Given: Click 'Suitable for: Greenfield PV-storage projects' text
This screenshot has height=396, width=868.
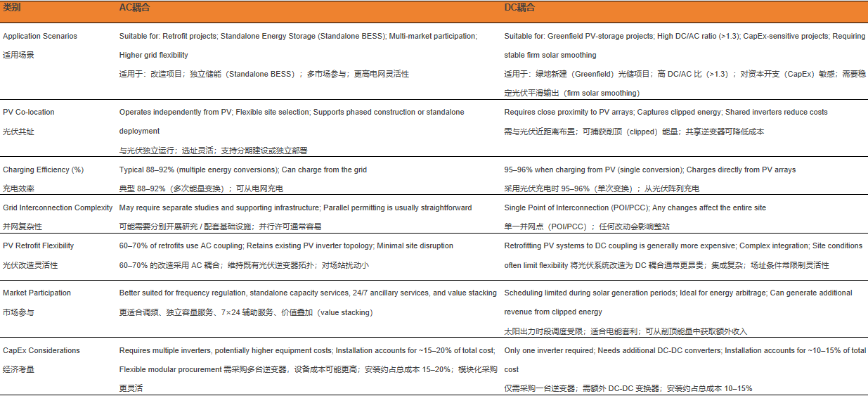Looking at the screenshot, I should pos(579,36).
